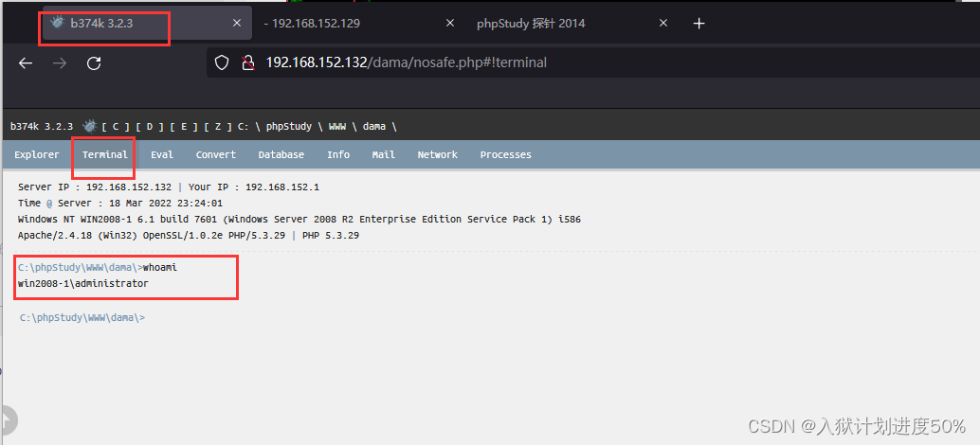Switch to drive [ D ]
Screen dimensions: 980x445
(x=150, y=127)
